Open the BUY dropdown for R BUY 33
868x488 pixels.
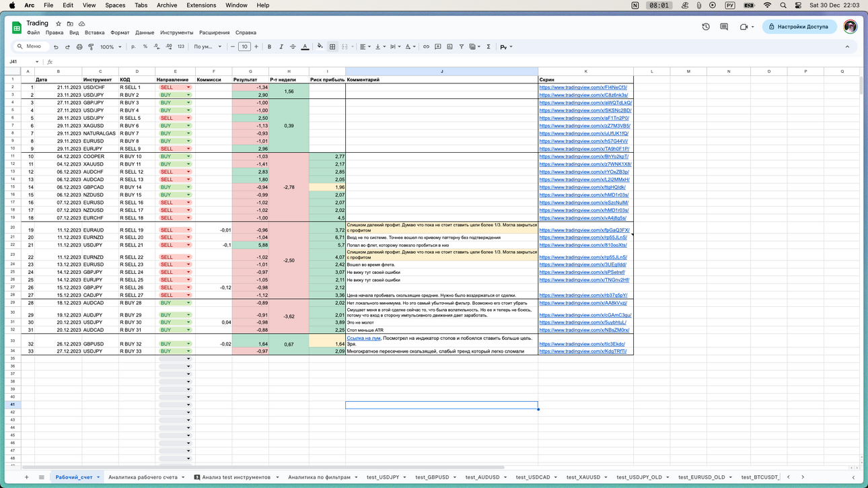click(188, 351)
